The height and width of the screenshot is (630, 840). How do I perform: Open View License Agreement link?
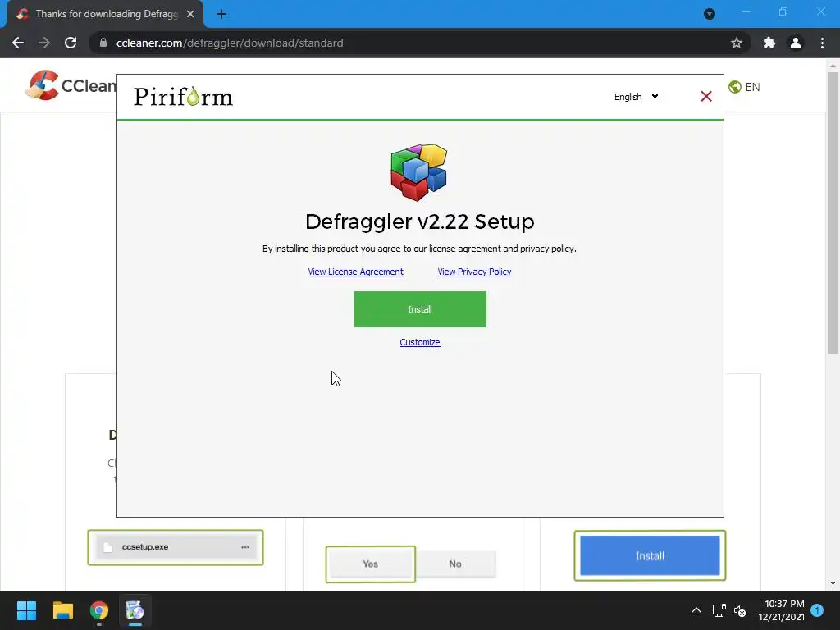coord(356,272)
